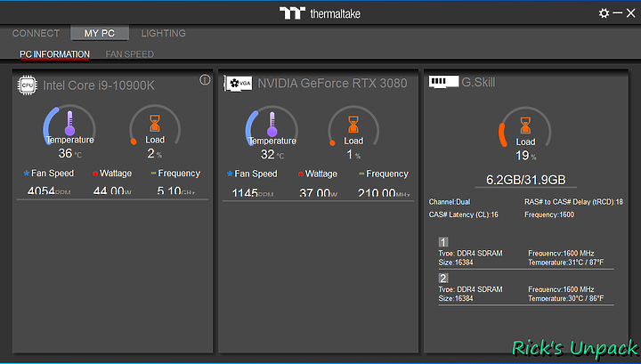
Task: Click the G.Skill memory title
Action: [478, 82]
